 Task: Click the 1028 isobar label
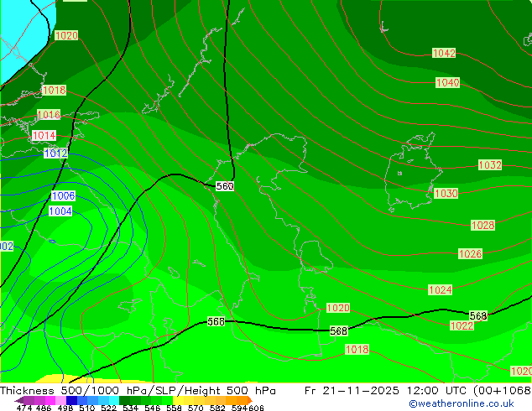pyautogui.click(x=482, y=225)
